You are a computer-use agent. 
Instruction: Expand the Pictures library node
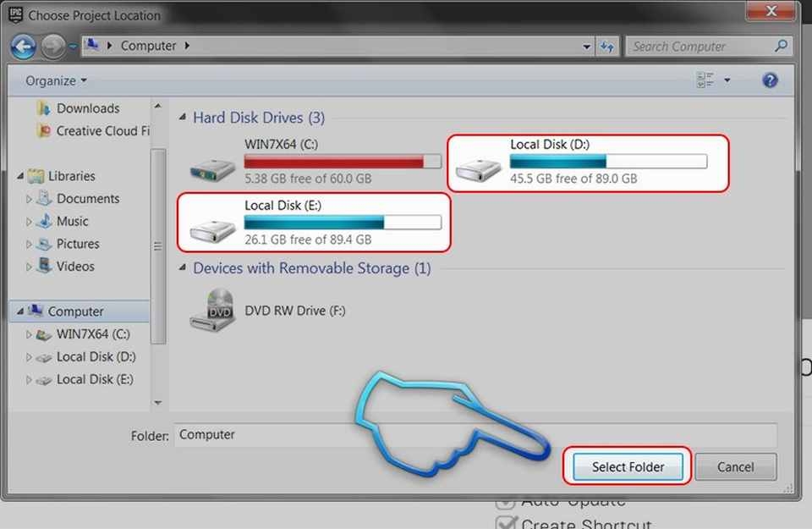pos(29,244)
